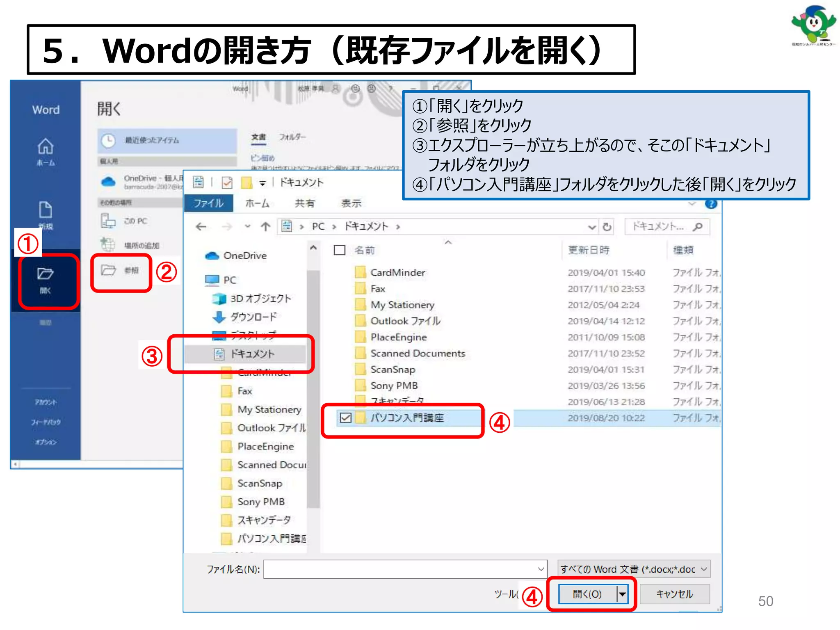Go up one folder level in Explorer
840x630 pixels.
click(x=266, y=226)
